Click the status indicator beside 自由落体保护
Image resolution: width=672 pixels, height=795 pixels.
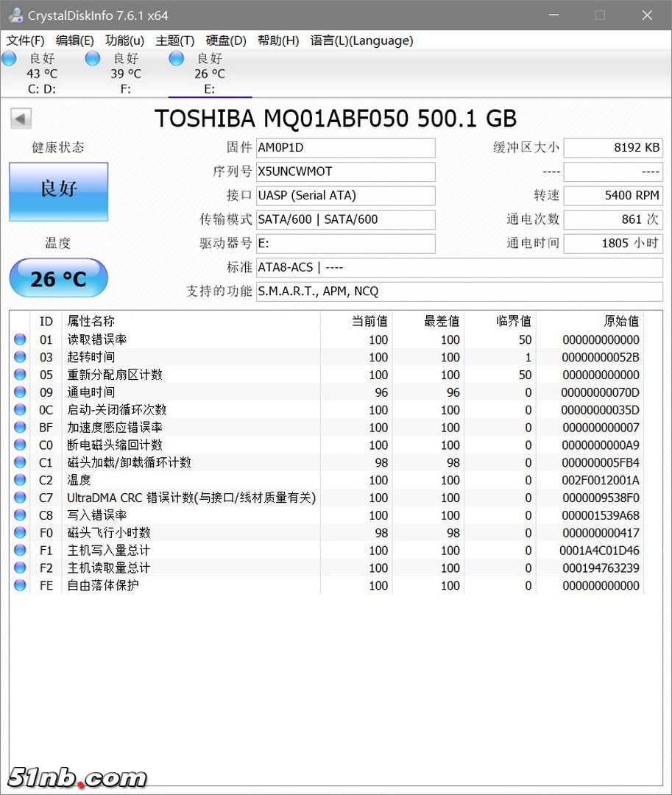(x=20, y=585)
